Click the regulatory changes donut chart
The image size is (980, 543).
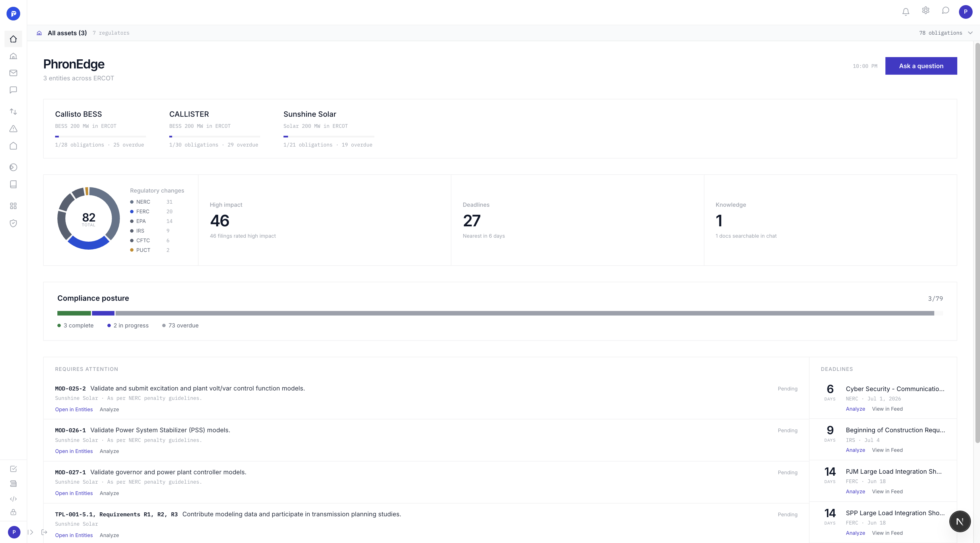(x=89, y=218)
